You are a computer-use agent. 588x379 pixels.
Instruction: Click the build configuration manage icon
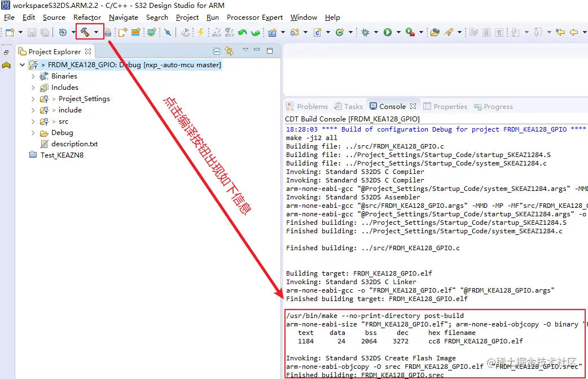(63, 32)
